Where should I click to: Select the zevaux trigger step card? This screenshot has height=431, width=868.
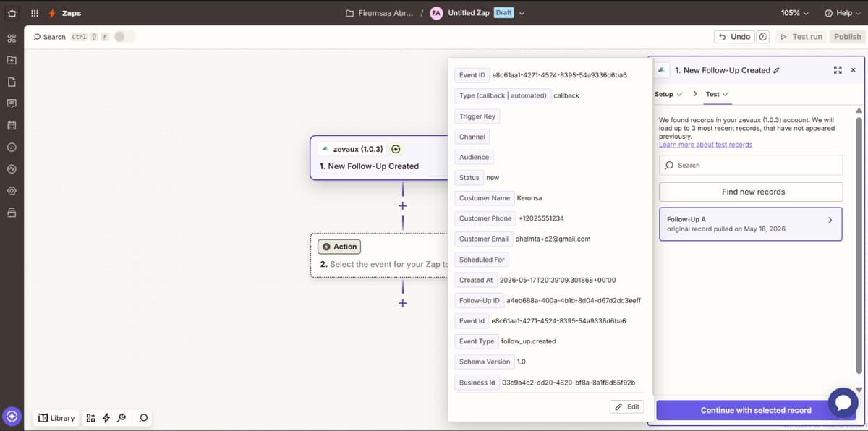[378, 158]
